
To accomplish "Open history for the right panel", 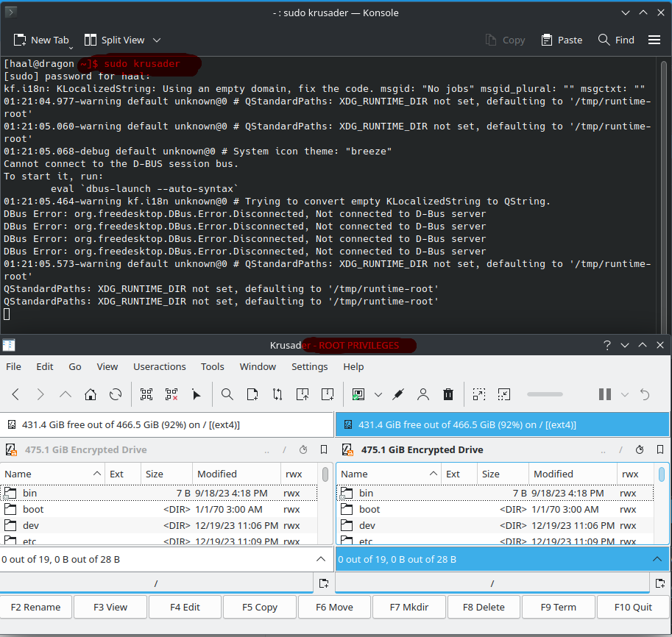I will (640, 449).
